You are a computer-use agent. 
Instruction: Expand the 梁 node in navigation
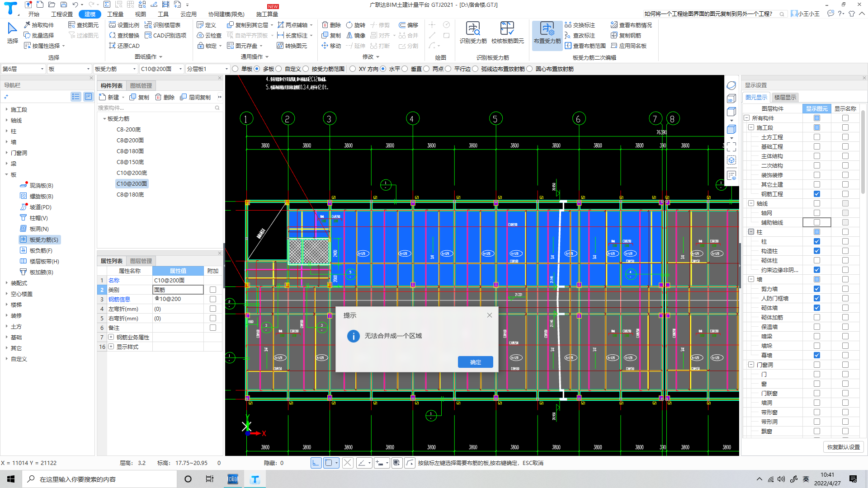[6, 164]
